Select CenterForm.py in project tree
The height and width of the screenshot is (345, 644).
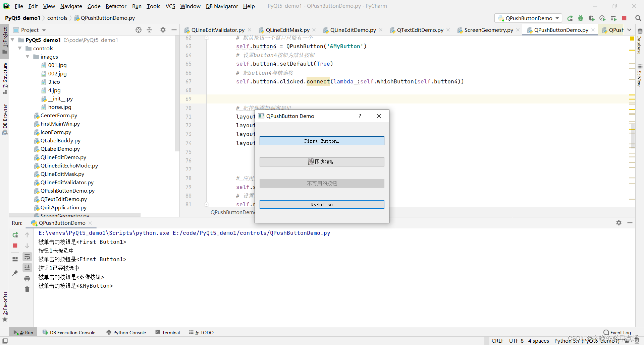[59, 115]
